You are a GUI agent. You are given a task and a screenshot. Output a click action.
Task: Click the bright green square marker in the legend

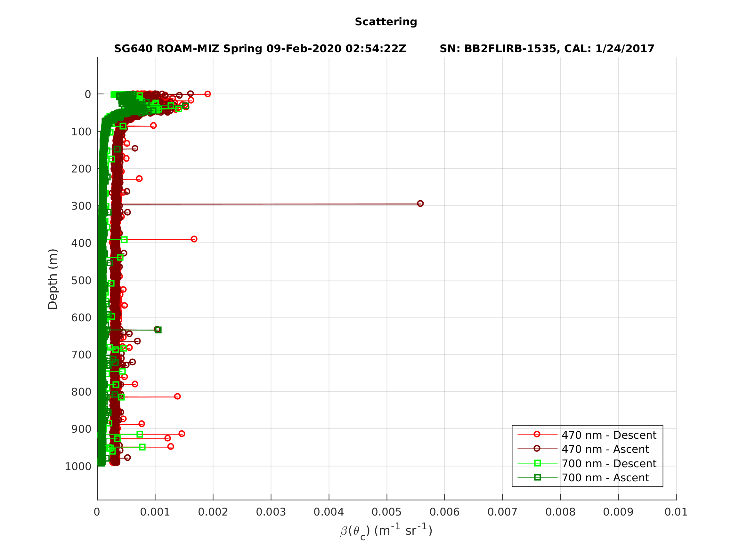pos(538,463)
